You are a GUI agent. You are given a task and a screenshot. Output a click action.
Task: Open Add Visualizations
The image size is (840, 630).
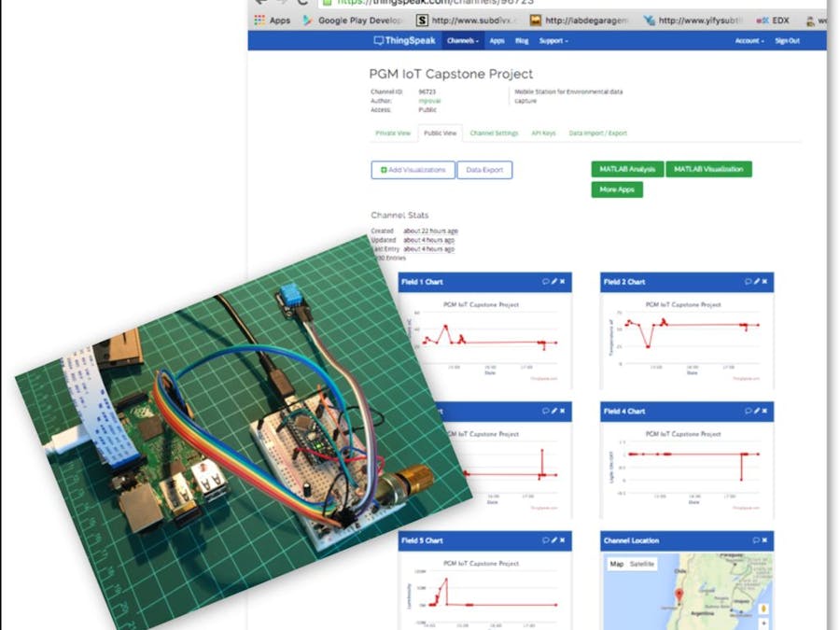(412, 169)
